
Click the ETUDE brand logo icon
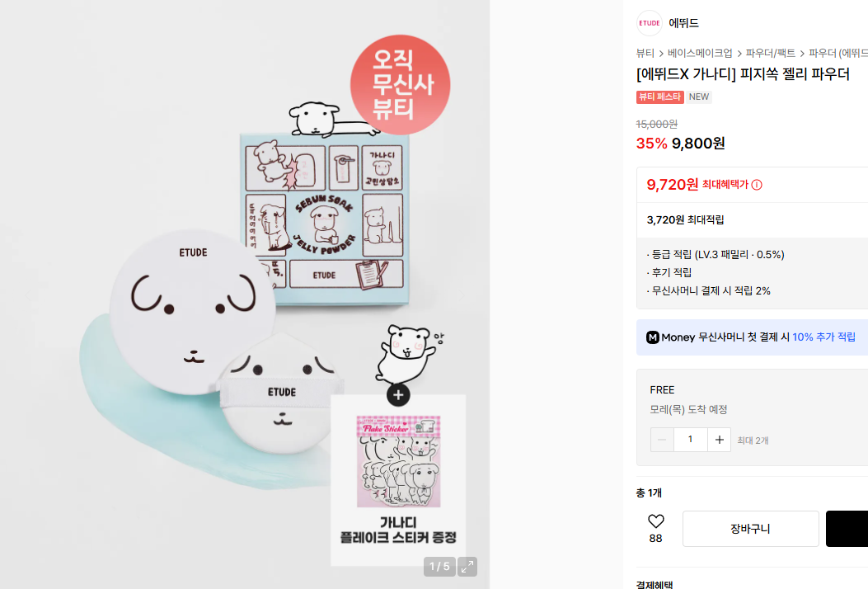pos(650,23)
